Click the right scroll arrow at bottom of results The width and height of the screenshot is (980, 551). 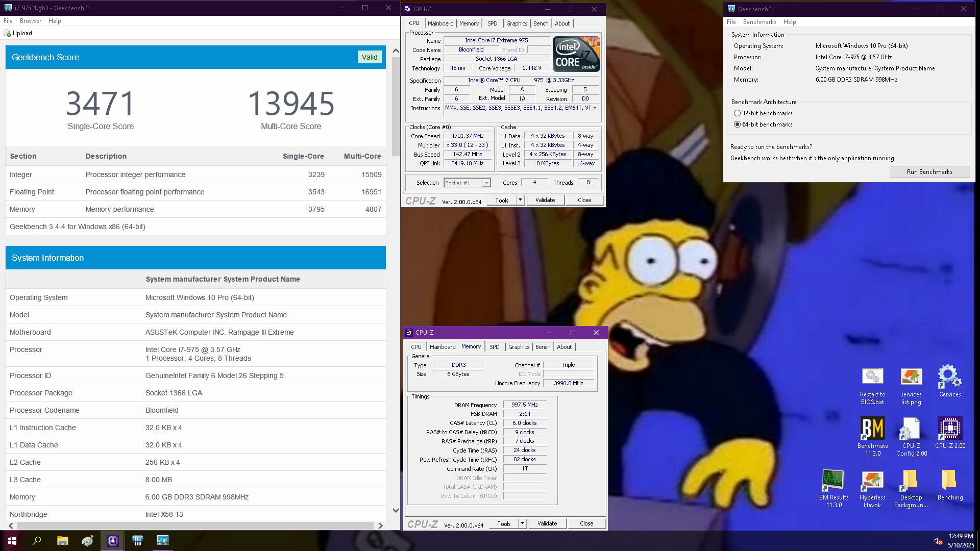(380, 525)
